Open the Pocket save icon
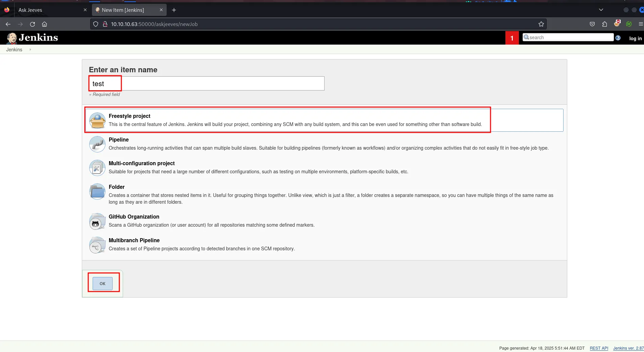 click(592, 24)
